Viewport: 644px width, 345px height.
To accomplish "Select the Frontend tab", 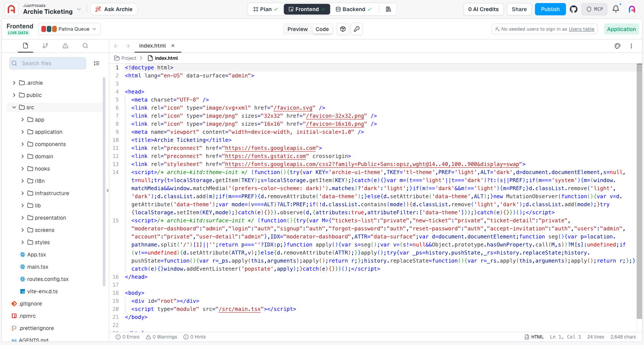I will click(307, 9).
